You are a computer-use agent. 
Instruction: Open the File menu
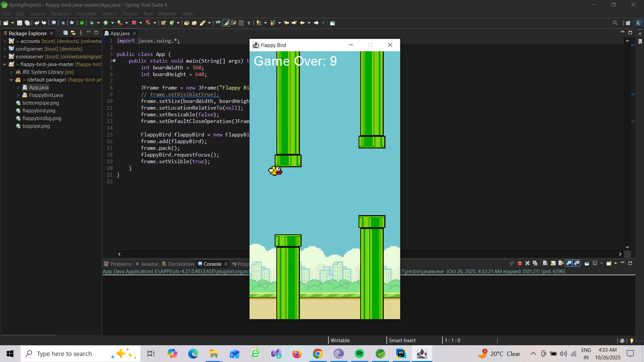click(x=6, y=14)
